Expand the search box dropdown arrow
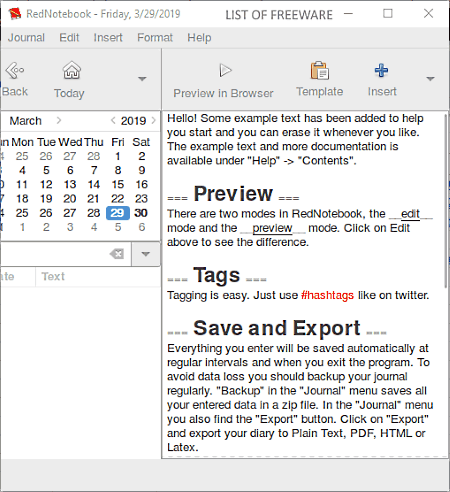This screenshot has height=492, width=450. click(145, 254)
